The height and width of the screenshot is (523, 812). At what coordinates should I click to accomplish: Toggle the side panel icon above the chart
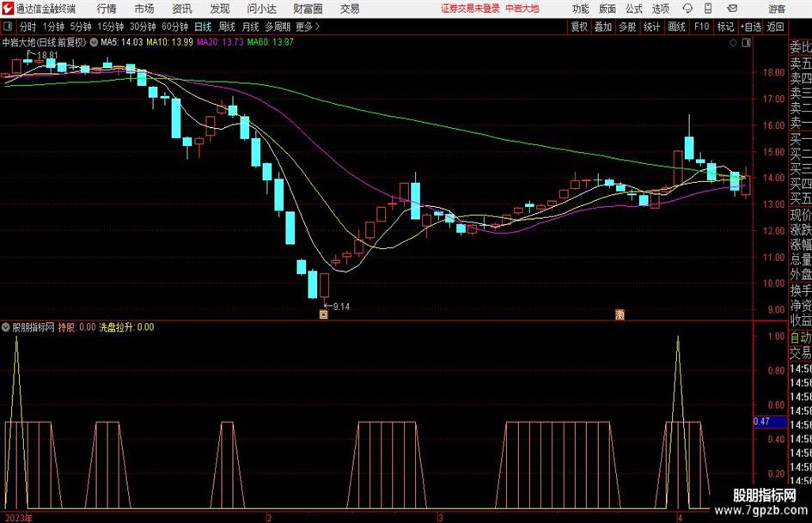tap(746, 43)
